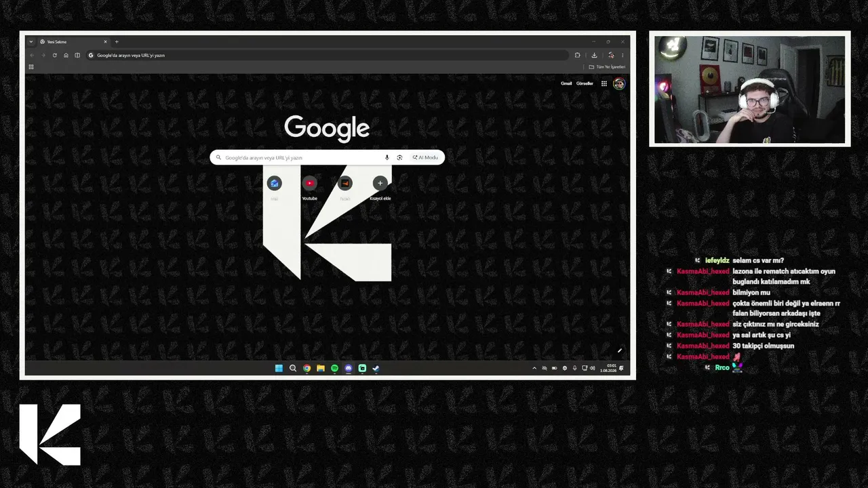This screenshot has width=868, height=488.
Task: Open Discord from the taskbar
Action: pyautogui.click(x=349, y=369)
